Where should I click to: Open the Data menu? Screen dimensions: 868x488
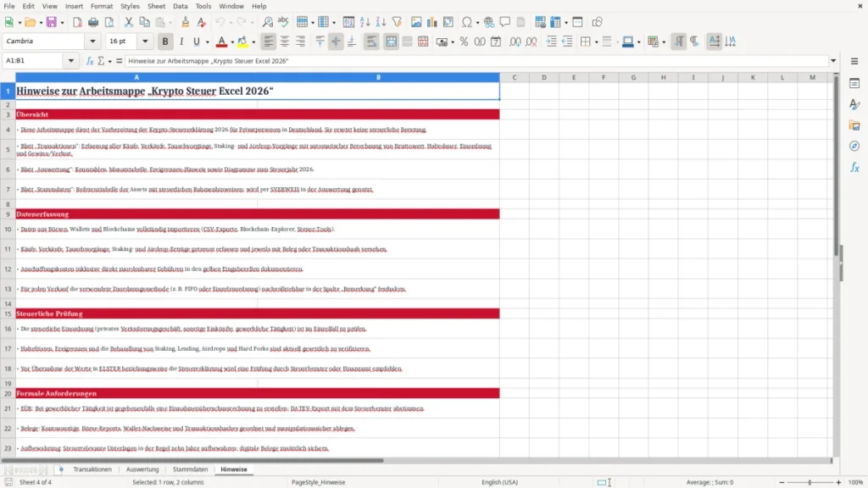click(181, 6)
